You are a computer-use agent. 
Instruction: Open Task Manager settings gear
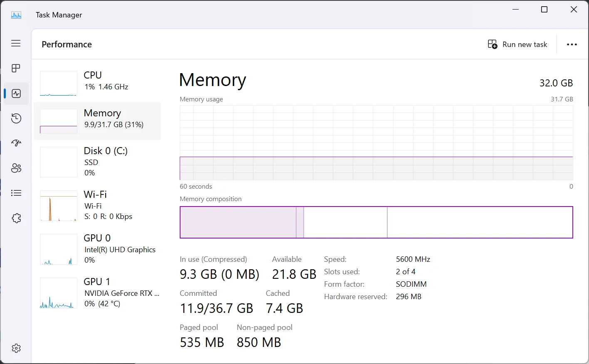click(x=16, y=348)
